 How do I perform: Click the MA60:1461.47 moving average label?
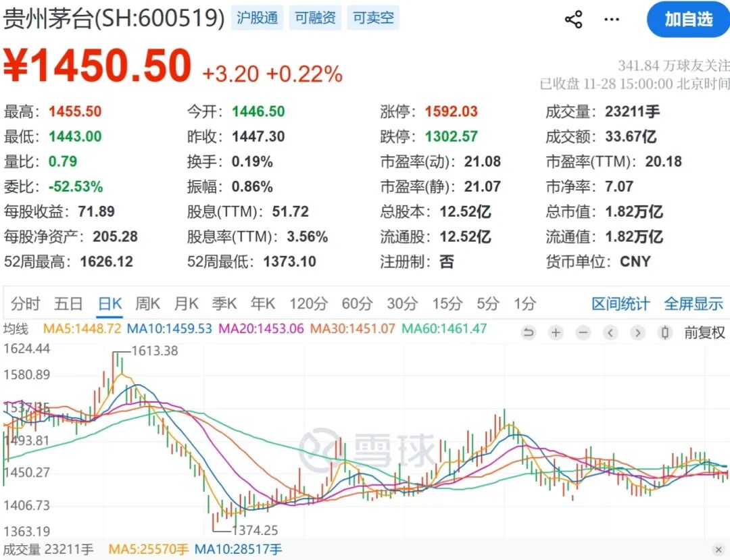444,329
